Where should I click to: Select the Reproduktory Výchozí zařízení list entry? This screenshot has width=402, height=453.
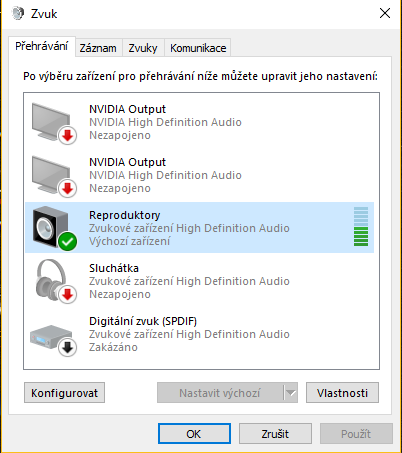(x=200, y=227)
